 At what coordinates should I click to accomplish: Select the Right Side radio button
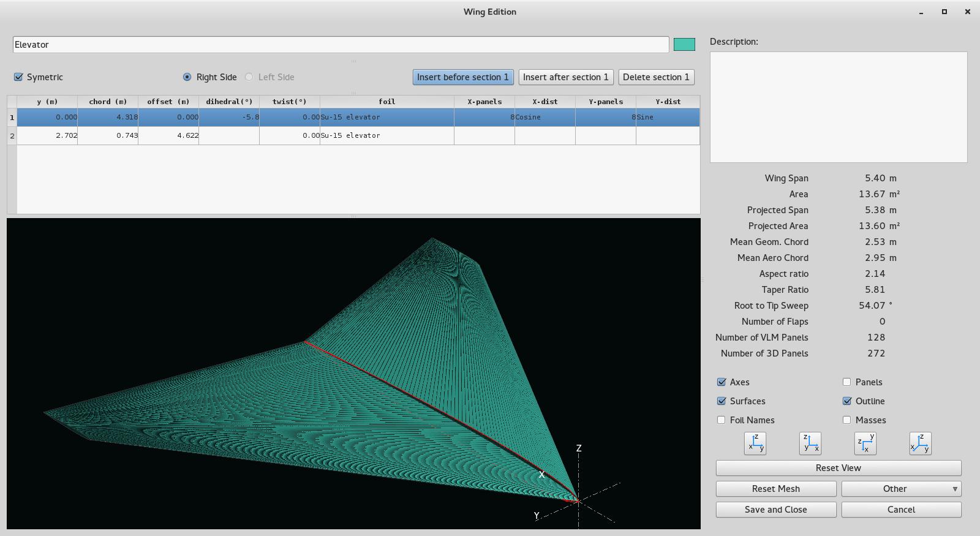[x=187, y=77]
